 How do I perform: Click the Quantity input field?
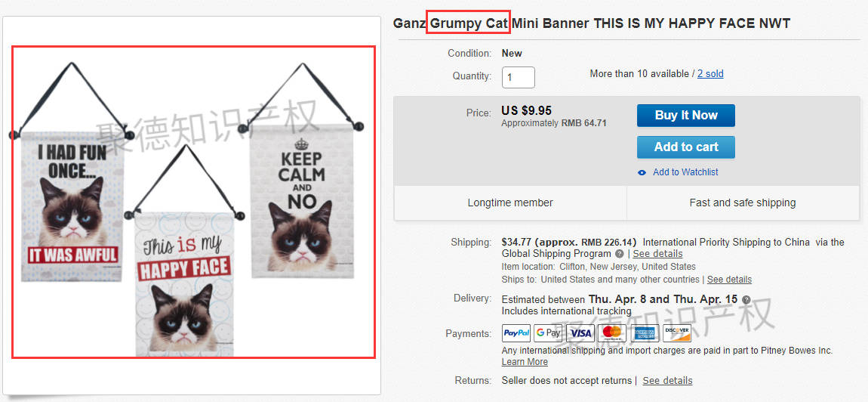518,77
